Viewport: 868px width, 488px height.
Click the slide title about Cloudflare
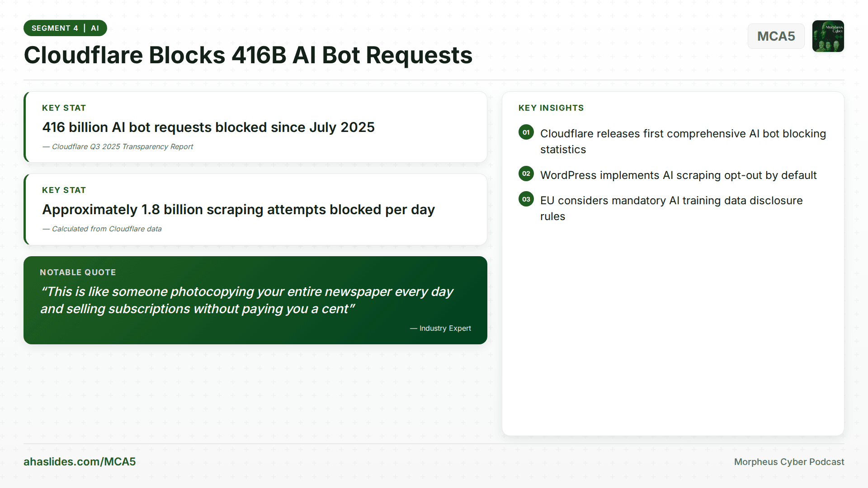[x=248, y=55]
